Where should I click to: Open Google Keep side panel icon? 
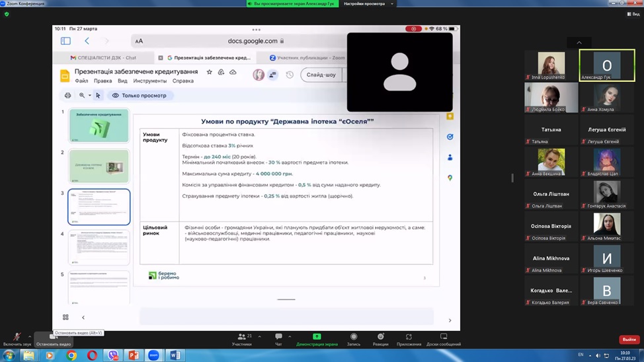450,116
